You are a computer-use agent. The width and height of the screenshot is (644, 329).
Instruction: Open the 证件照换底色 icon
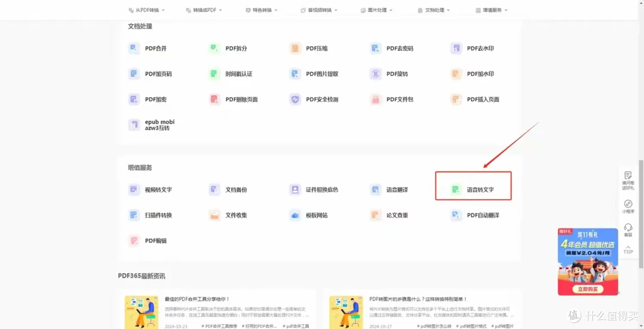pyautogui.click(x=295, y=190)
